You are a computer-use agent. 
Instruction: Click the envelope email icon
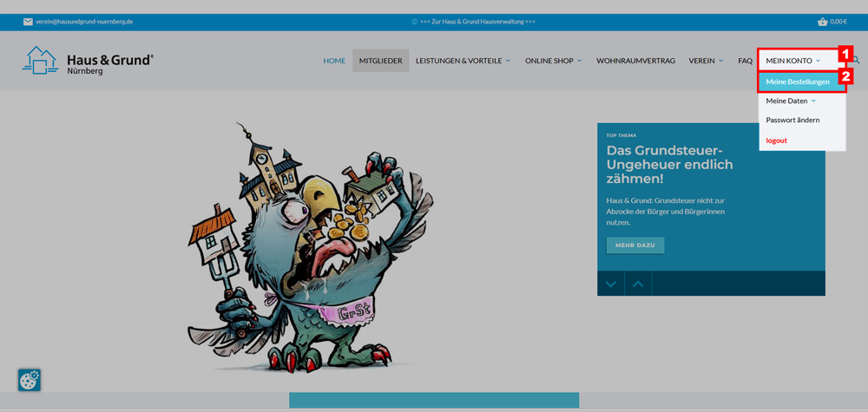(28, 22)
